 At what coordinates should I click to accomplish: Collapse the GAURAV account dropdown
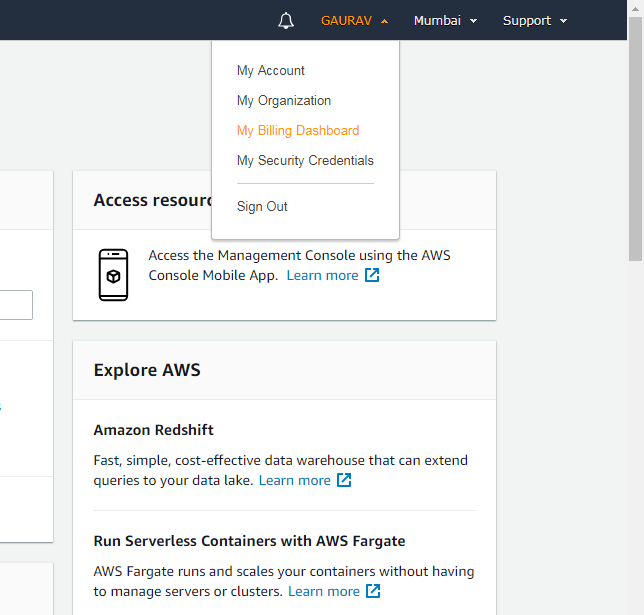point(354,21)
